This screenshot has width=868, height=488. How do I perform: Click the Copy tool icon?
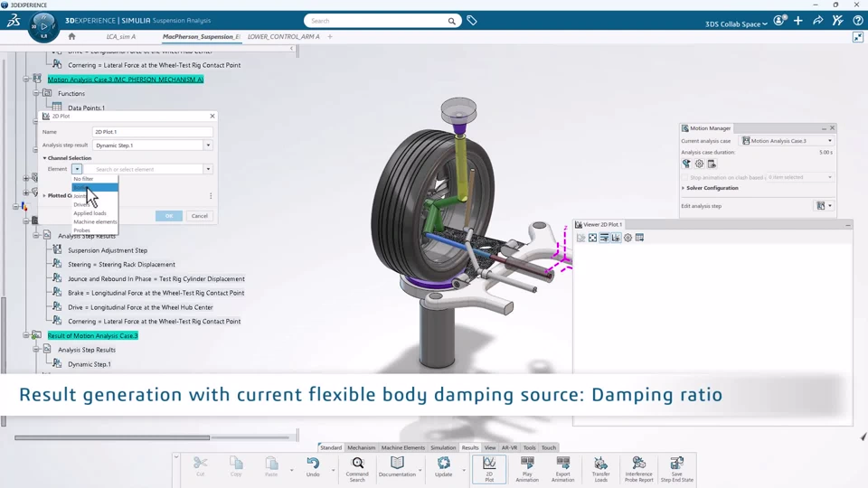coord(236,466)
